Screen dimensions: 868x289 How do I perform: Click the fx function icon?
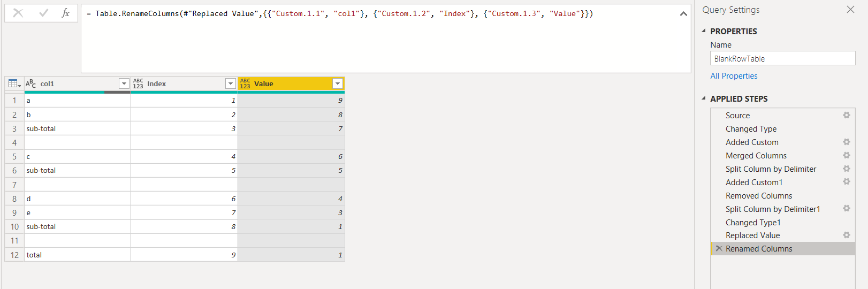coord(65,13)
